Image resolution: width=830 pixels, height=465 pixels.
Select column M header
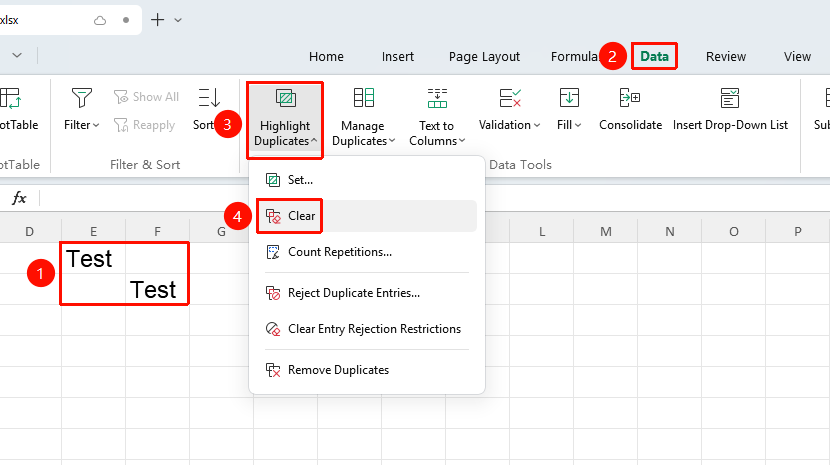point(606,231)
